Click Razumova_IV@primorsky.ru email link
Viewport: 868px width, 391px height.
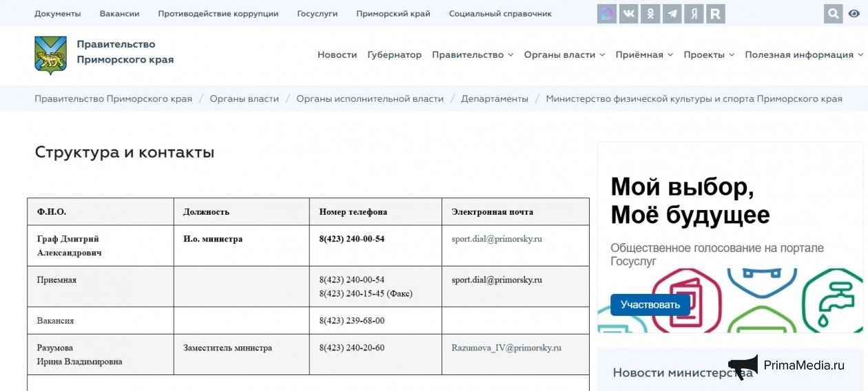(x=506, y=348)
